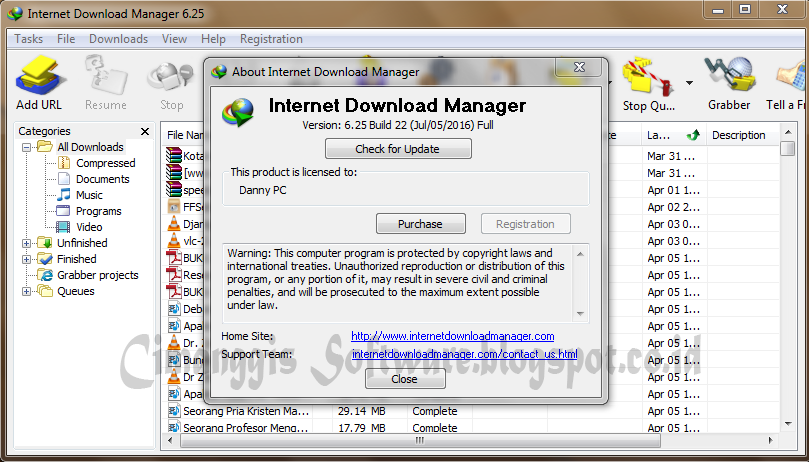
Task: Open the Help menu
Action: pos(213,39)
